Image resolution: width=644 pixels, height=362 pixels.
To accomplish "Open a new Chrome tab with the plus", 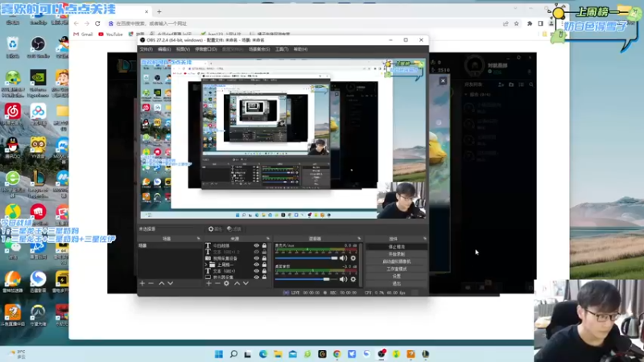I will click(x=159, y=11).
